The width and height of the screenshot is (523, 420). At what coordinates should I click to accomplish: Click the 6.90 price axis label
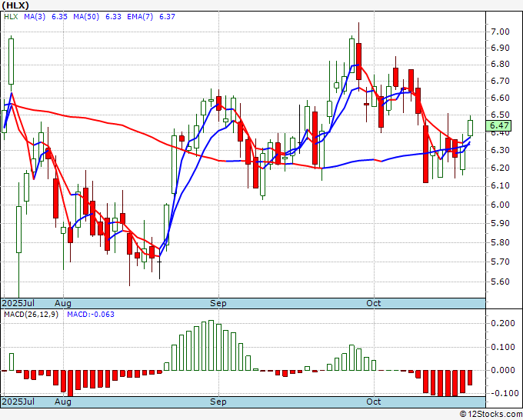click(500, 48)
